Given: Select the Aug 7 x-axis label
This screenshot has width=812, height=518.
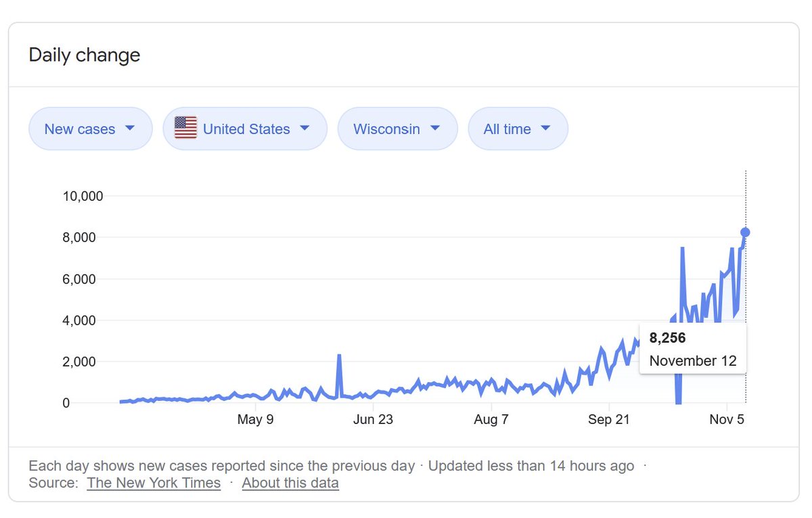Looking at the screenshot, I should pos(491,420).
